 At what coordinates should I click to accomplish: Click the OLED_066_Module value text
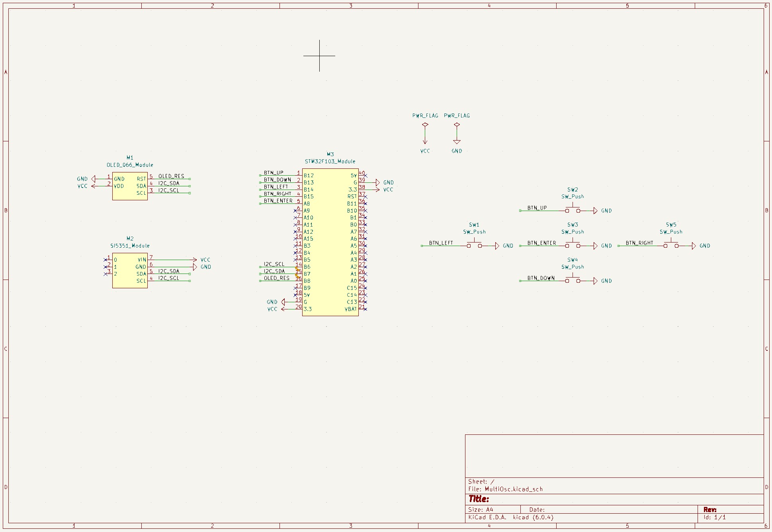tap(130, 165)
